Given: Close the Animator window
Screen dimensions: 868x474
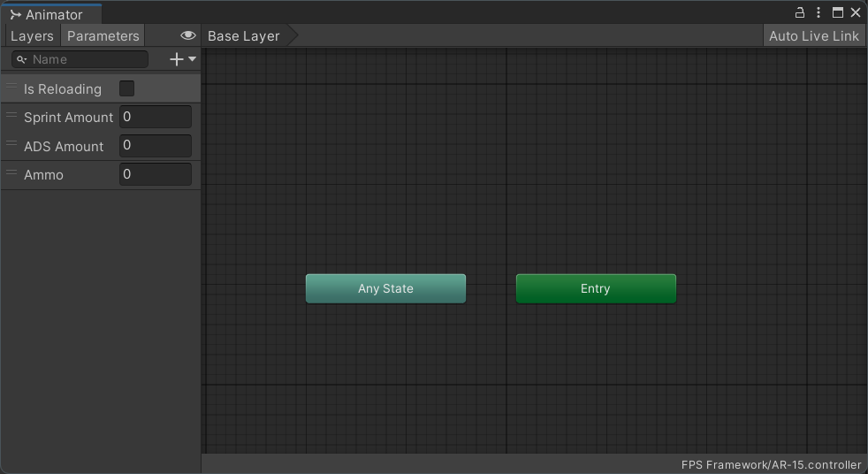Looking at the screenshot, I should click(856, 12).
